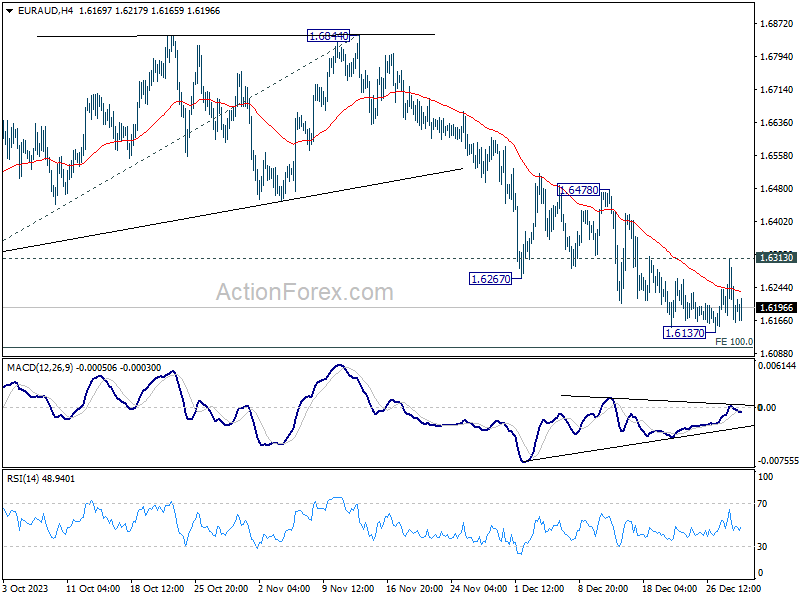Click the 11 Oct 04:00 time label
The height and width of the screenshot is (600, 800).
click(x=93, y=588)
